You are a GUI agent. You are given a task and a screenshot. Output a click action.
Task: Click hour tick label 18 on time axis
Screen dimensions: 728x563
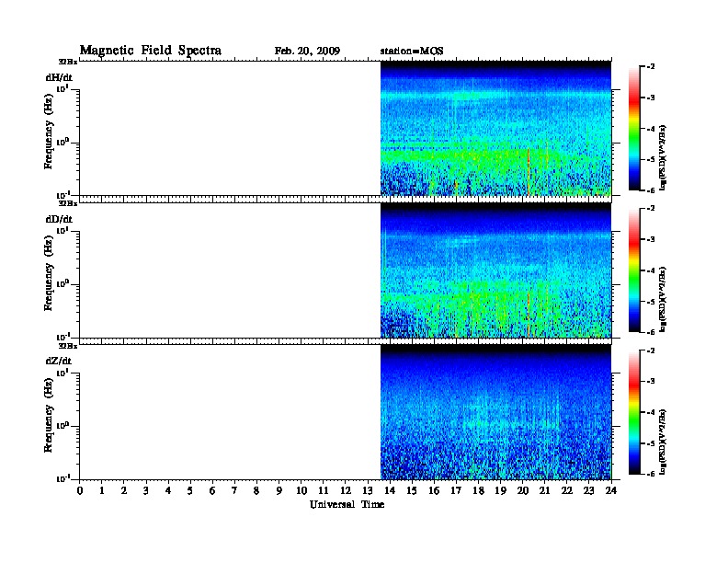click(478, 491)
